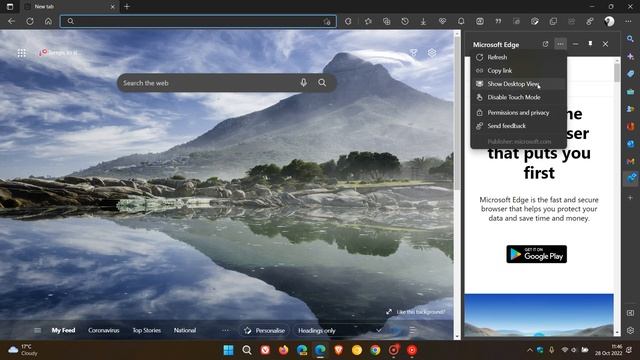This screenshot has height=360, width=640.
Task: Open taskbar Search magnifier
Action: pyautogui.click(x=247, y=350)
